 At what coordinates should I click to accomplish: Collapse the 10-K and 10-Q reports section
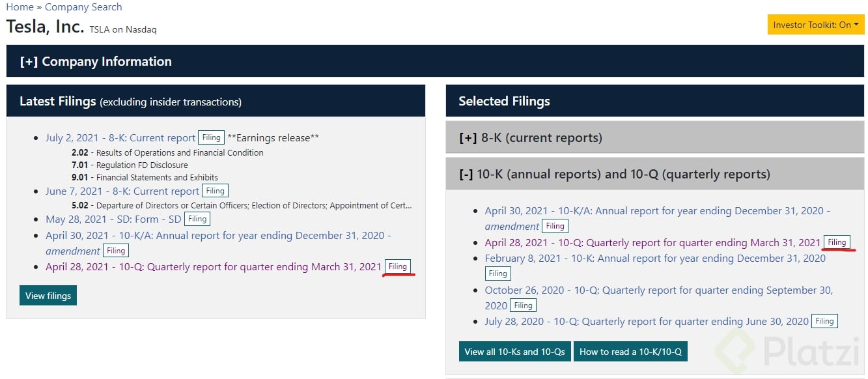tap(614, 175)
